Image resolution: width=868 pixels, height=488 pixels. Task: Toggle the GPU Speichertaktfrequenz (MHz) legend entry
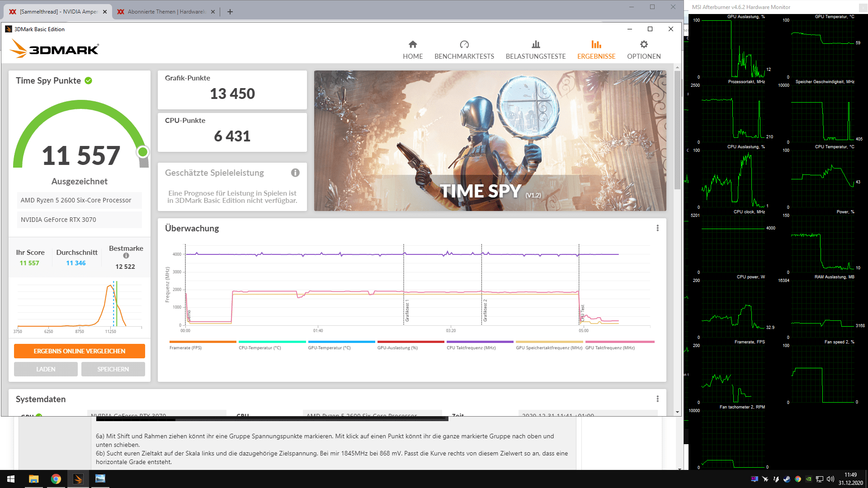(549, 345)
